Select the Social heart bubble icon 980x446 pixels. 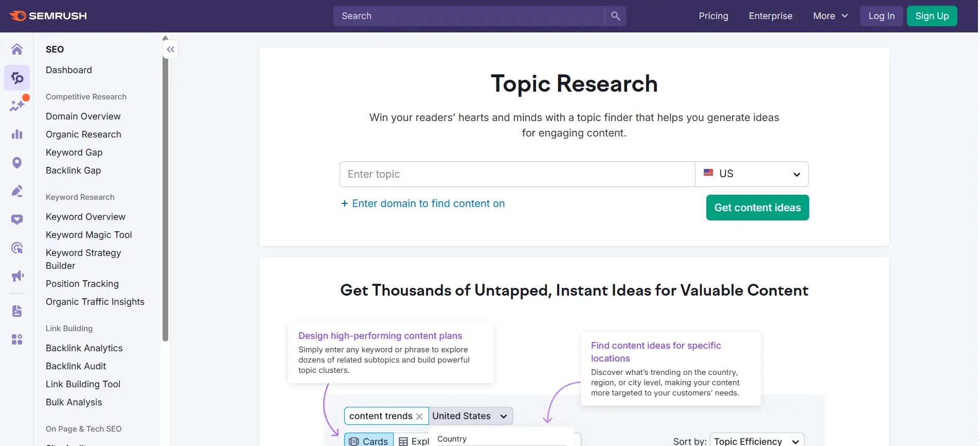17,219
